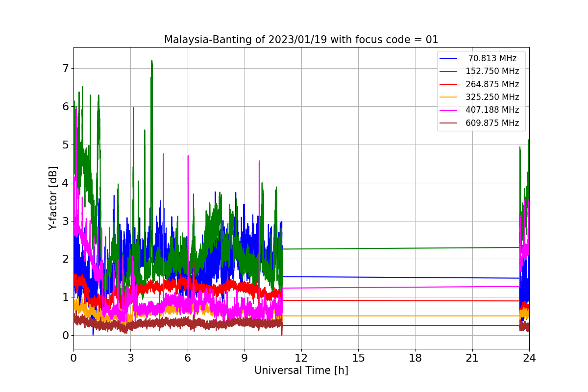Click the Universal Time [h] axis label

pyautogui.click(x=301, y=370)
